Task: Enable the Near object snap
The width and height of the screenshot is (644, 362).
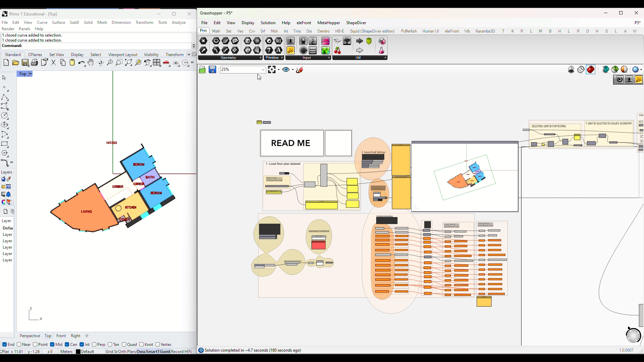Action: click(19, 345)
